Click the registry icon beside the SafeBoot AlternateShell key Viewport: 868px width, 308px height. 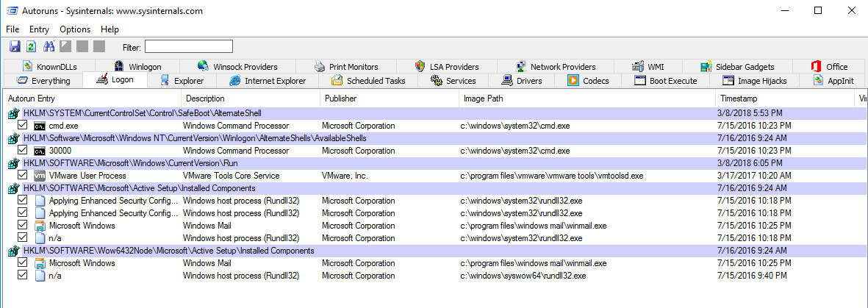[13, 114]
